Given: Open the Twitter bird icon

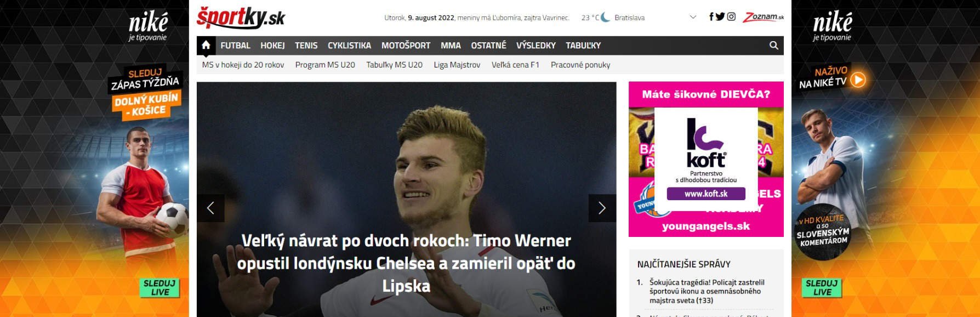Looking at the screenshot, I should coord(720,17).
